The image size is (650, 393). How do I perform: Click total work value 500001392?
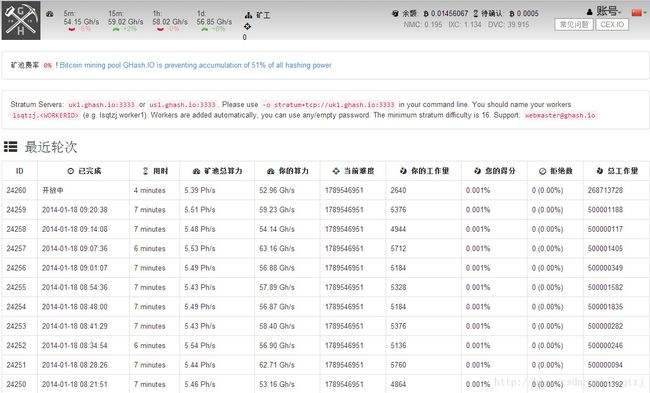pyautogui.click(x=605, y=384)
